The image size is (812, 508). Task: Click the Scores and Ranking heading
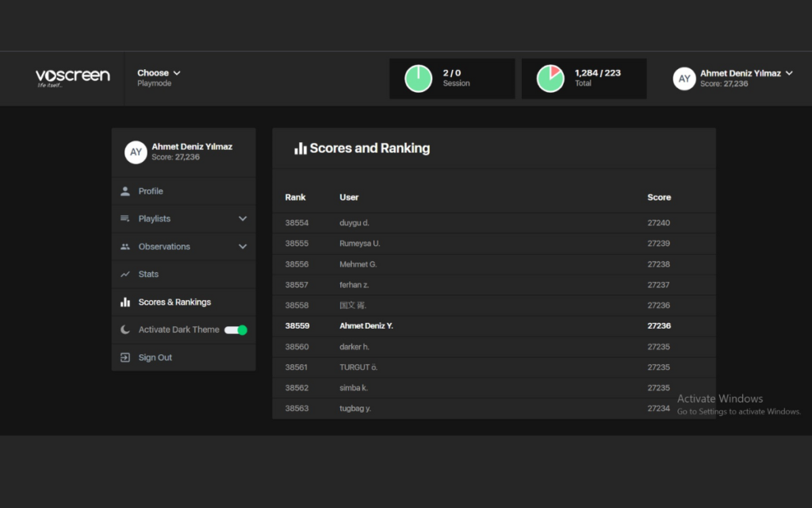click(370, 148)
